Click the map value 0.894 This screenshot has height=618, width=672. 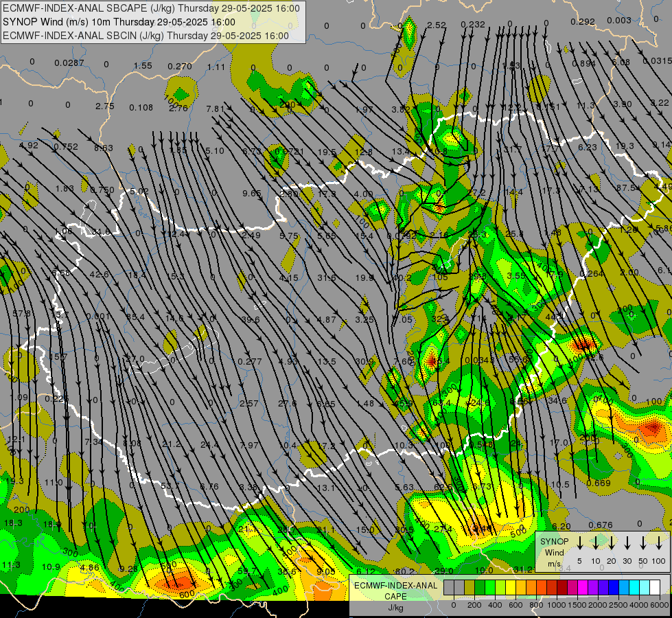pyautogui.click(x=583, y=63)
